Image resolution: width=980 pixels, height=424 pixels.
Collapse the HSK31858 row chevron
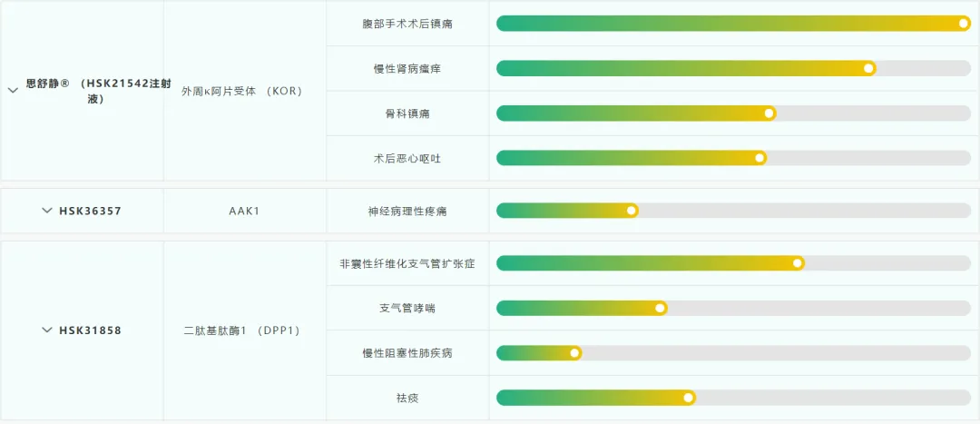click(47, 330)
